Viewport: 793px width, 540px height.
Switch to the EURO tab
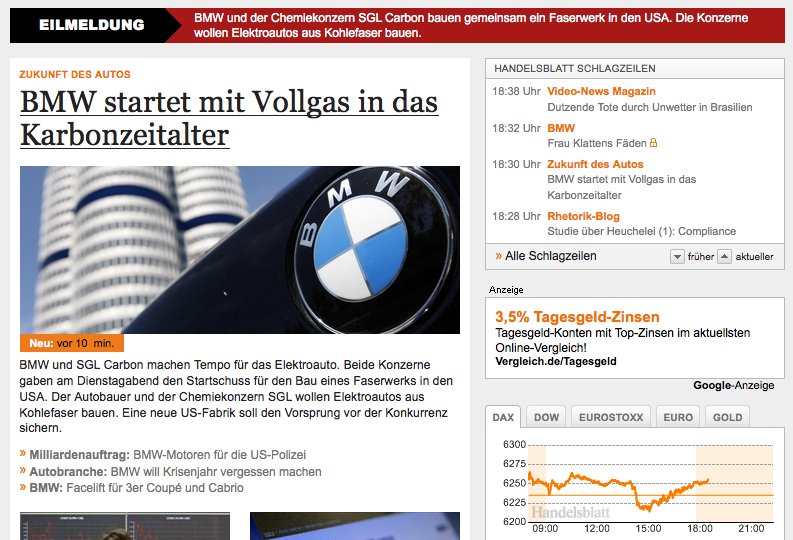pos(678,417)
